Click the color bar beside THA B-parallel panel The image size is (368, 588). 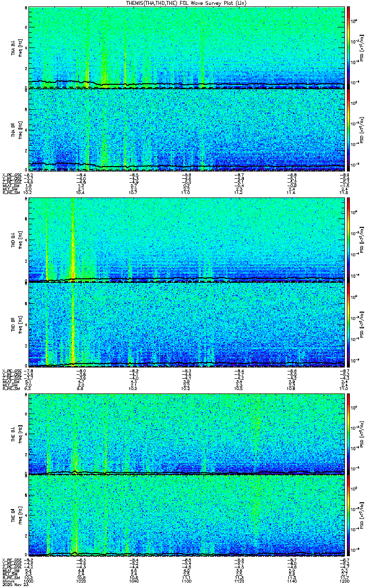tap(348, 130)
